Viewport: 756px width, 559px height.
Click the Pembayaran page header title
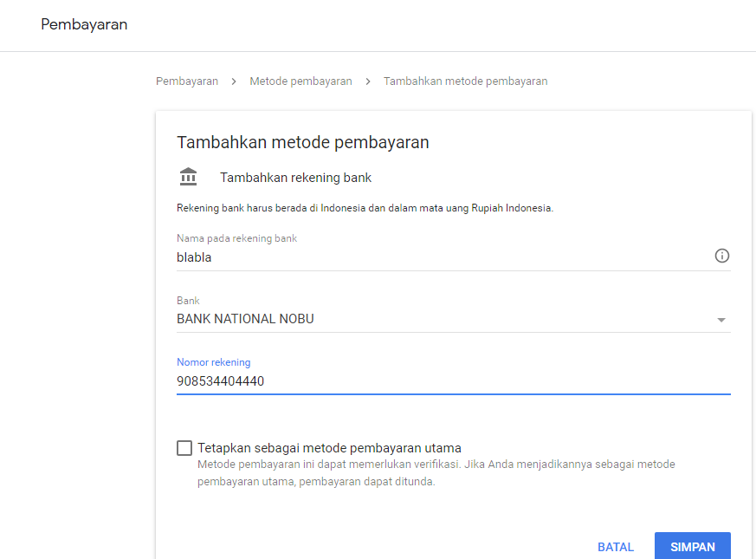pyautogui.click(x=84, y=24)
